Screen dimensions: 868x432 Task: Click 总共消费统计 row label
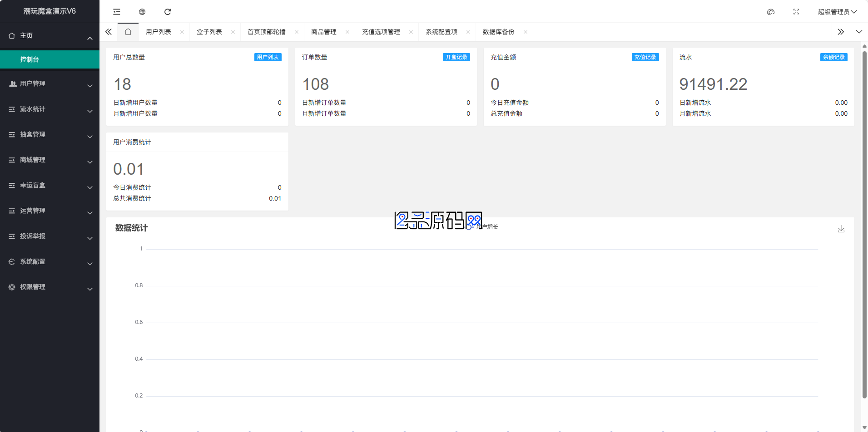(132, 198)
